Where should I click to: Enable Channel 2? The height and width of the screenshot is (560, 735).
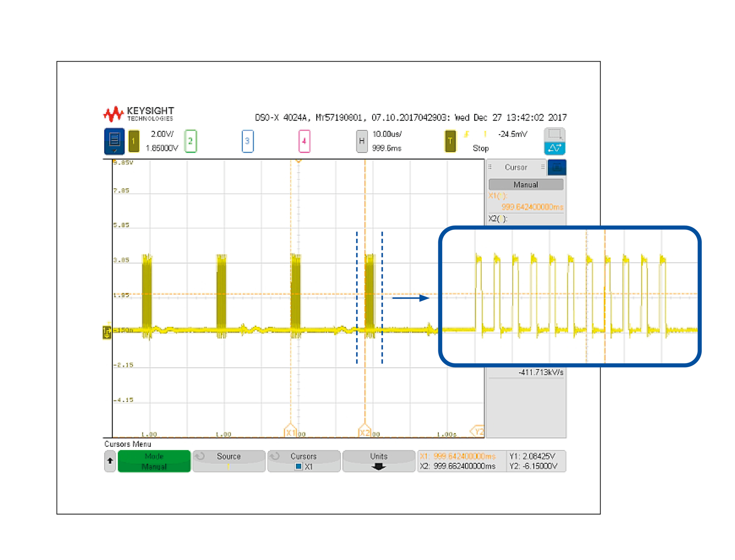tap(190, 141)
